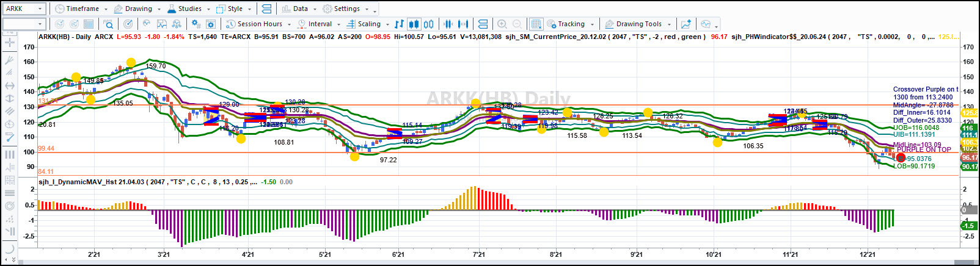The width and height of the screenshot is (980, 266).
Task: Open the Data menu
Action: pos(299,9)
